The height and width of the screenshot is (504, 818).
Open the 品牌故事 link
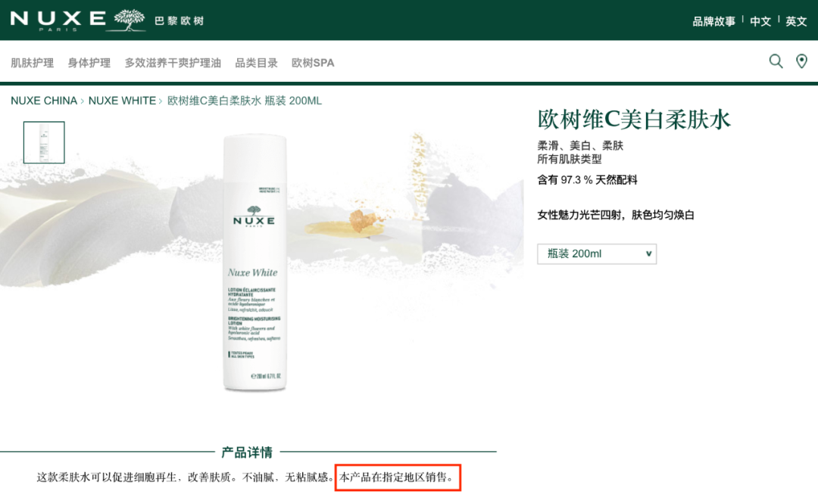pos(713,21)
